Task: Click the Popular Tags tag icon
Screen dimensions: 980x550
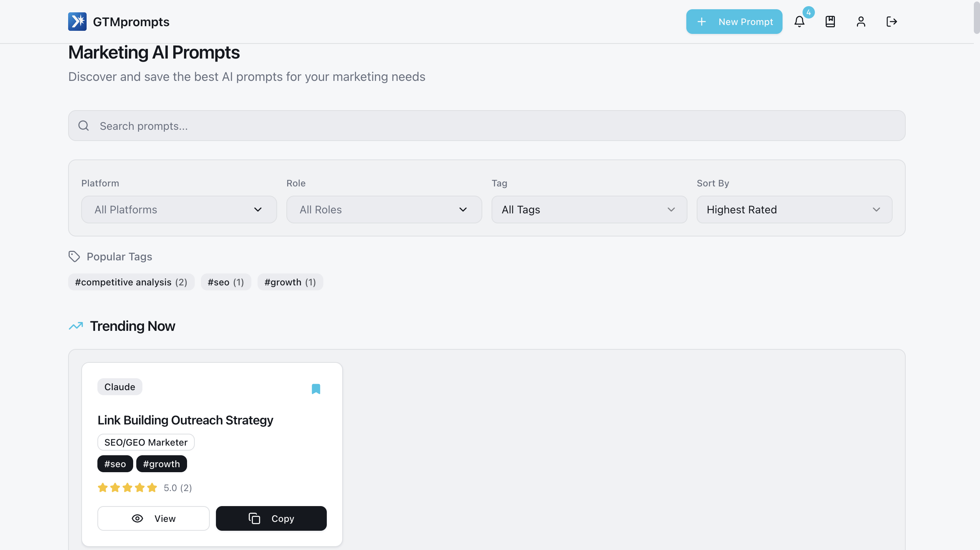Action: [x=74, y=257]
